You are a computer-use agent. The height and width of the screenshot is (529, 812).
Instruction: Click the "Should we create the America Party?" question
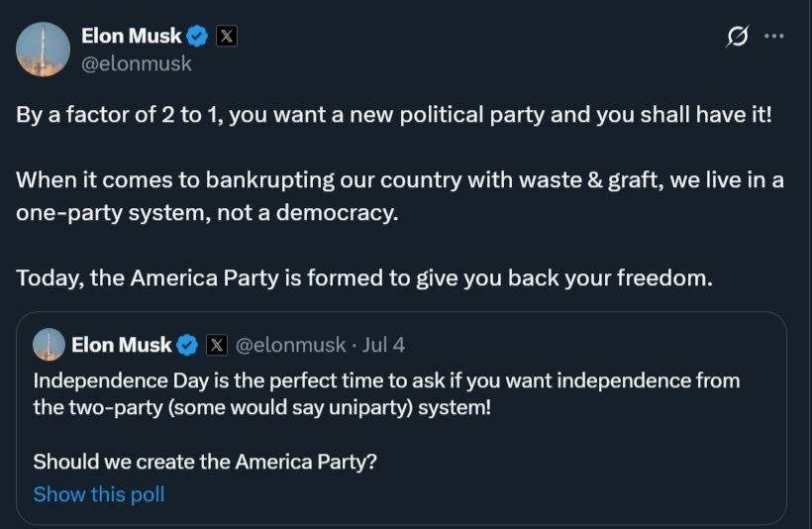(x=205, y=461)
